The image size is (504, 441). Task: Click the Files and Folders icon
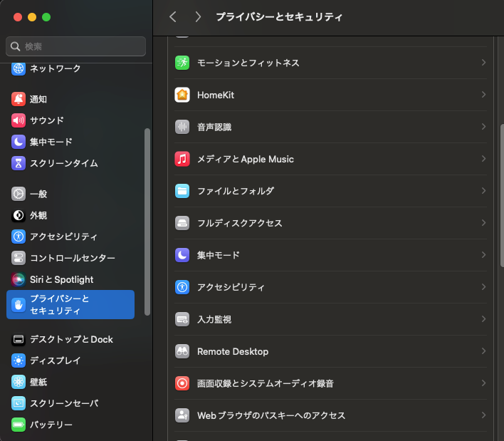click(182, 191)
